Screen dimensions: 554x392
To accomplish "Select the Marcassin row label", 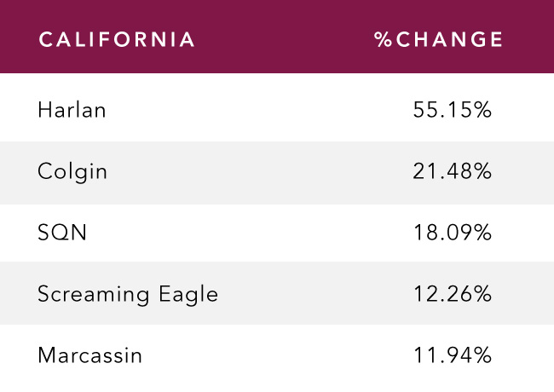I will [x=89, y=355].
